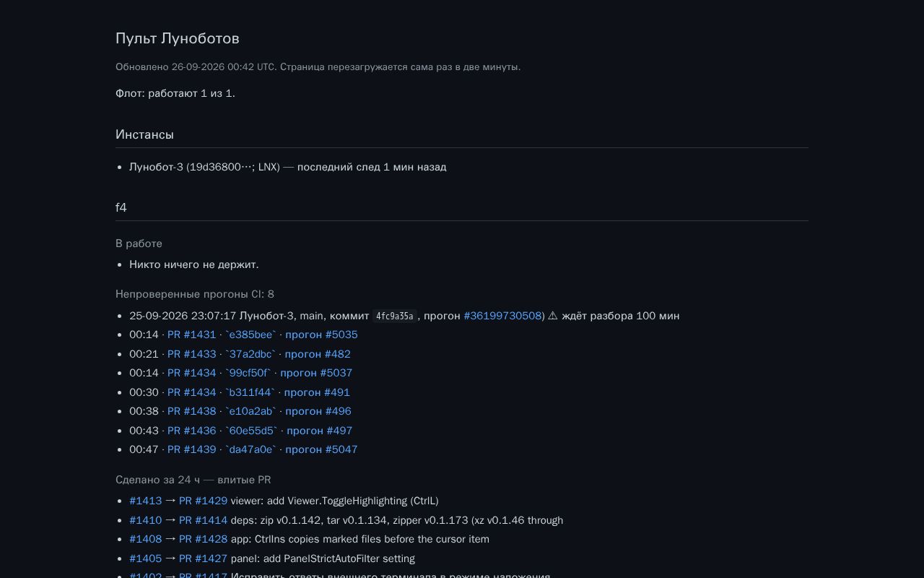
Task: Open PR #1434 in the b311f44 row
Action: pos(191,392)
